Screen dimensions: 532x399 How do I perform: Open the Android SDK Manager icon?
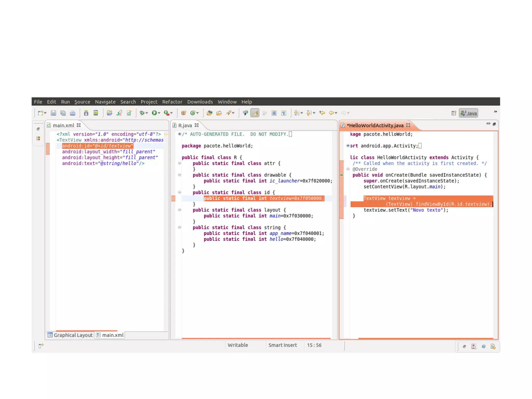coord(86,113)
